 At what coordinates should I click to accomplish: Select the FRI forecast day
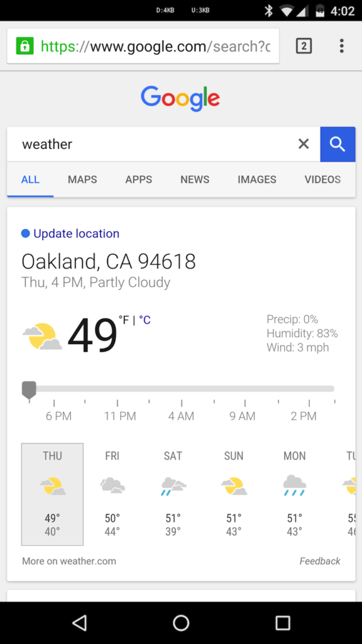point(112,494)
